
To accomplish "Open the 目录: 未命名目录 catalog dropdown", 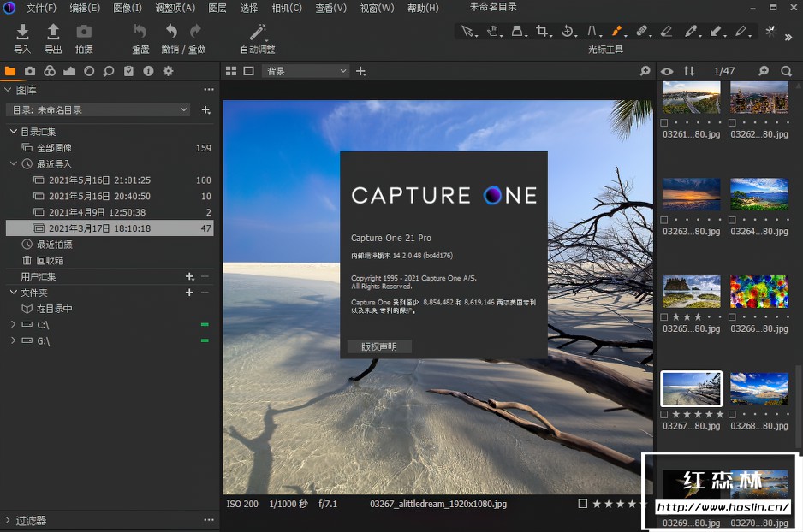I will pos(98,109).
